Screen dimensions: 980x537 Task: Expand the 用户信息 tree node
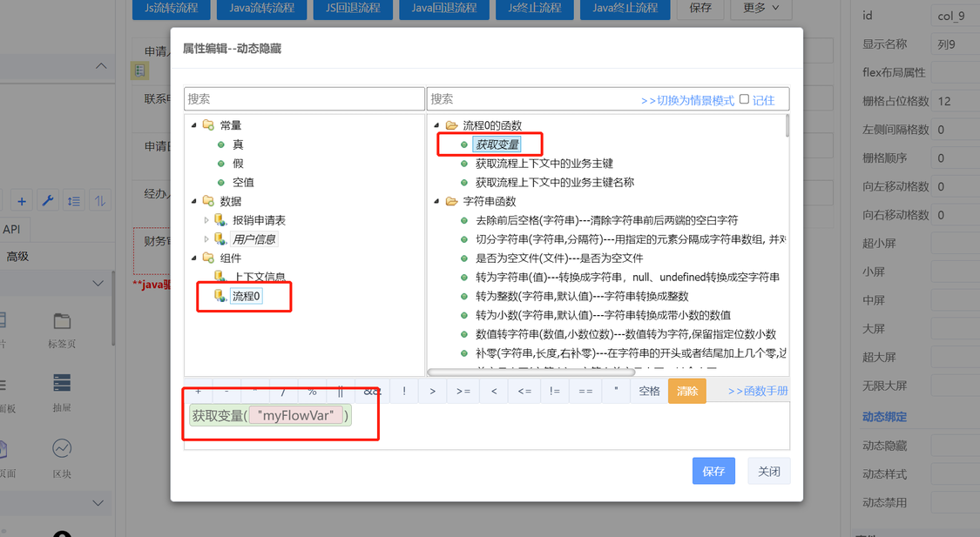[206, 239]
